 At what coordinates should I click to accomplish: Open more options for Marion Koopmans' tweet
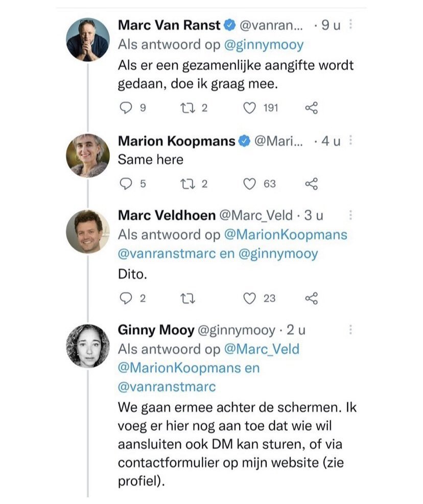click(350, 141)
